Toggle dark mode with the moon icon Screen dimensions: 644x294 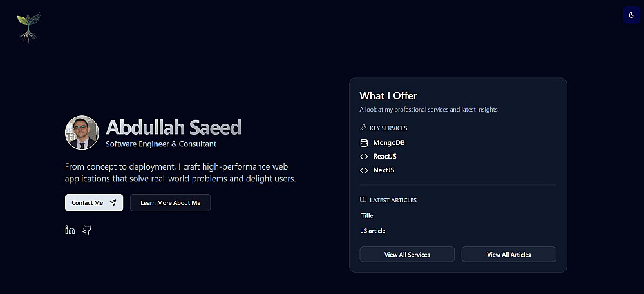coord(632,15)
